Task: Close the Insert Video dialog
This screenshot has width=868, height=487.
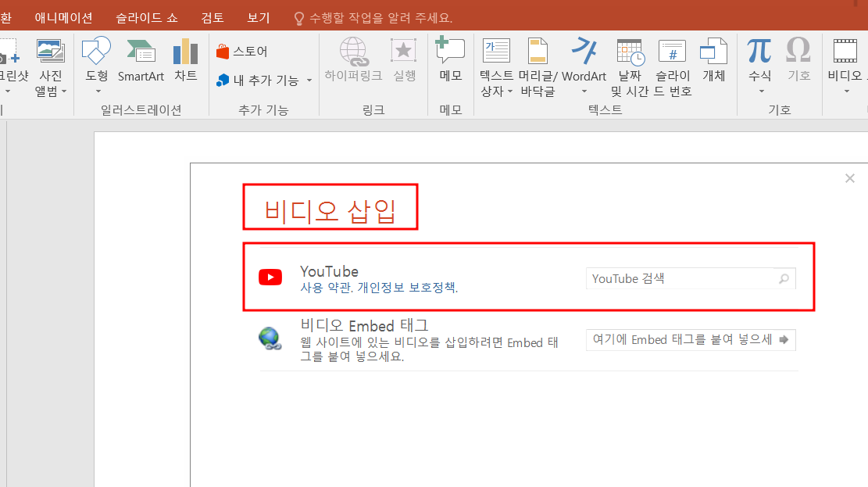Action: (850, 178)
